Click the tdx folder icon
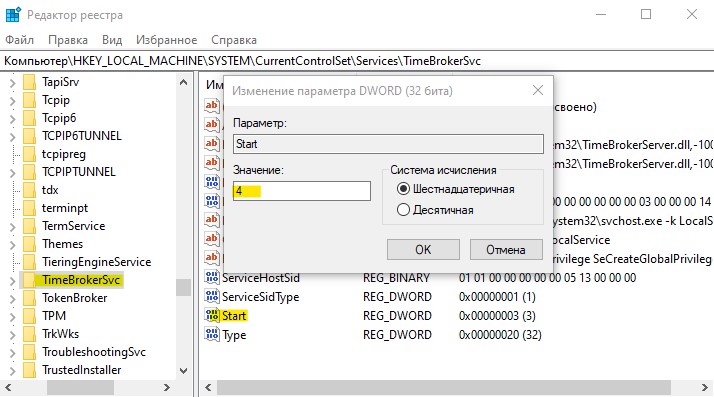714x397 pixels. [x=29, y=190]
